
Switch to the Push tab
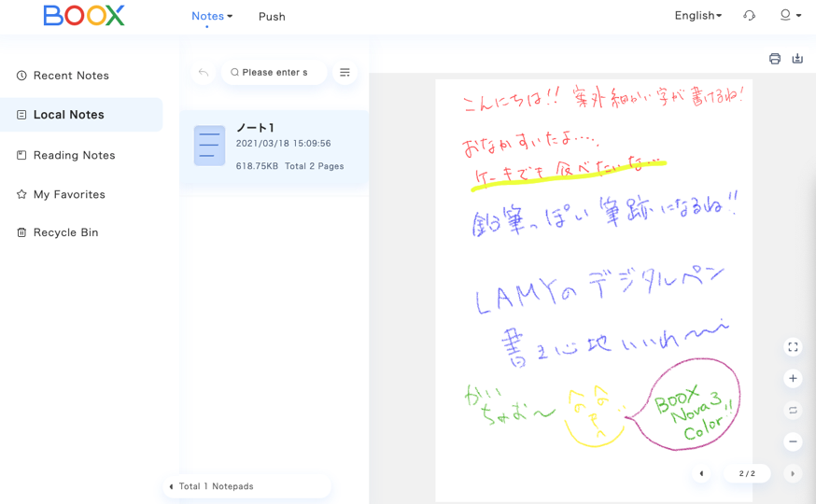tap(272, 17)
